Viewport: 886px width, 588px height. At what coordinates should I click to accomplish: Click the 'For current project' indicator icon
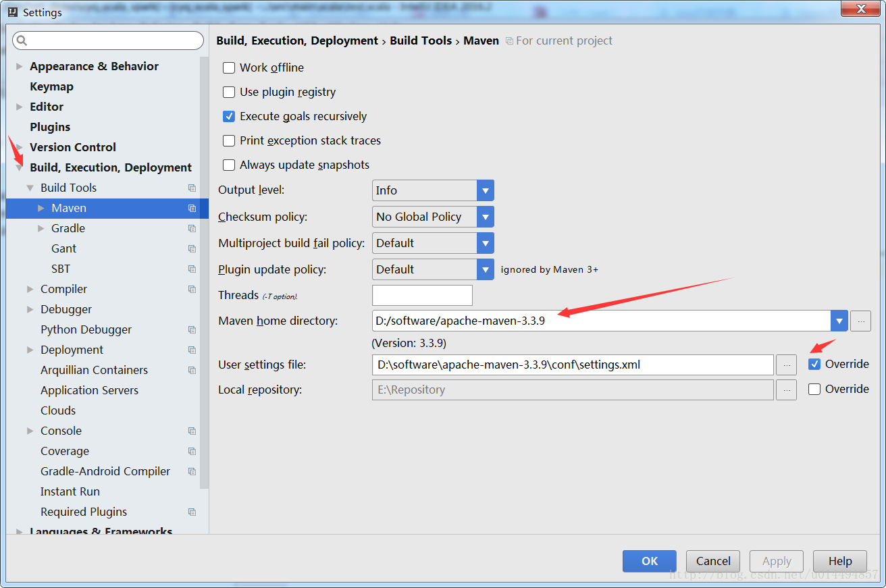(x=509, y=41)
